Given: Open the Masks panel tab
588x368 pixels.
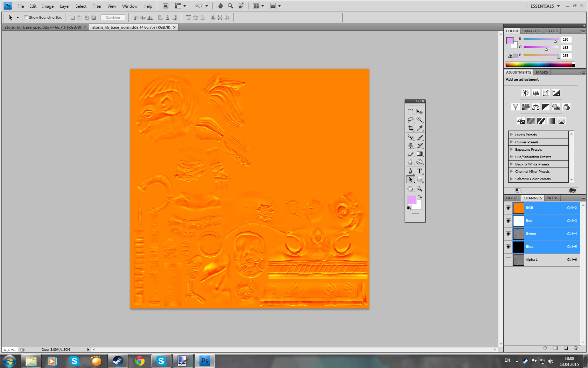Looking at the screenshot, I should pos(542,72).
